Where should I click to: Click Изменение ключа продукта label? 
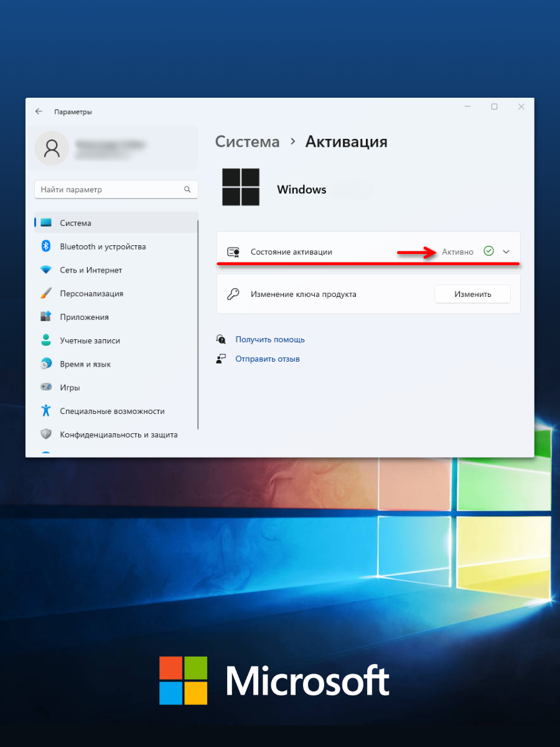coord(304,294)
